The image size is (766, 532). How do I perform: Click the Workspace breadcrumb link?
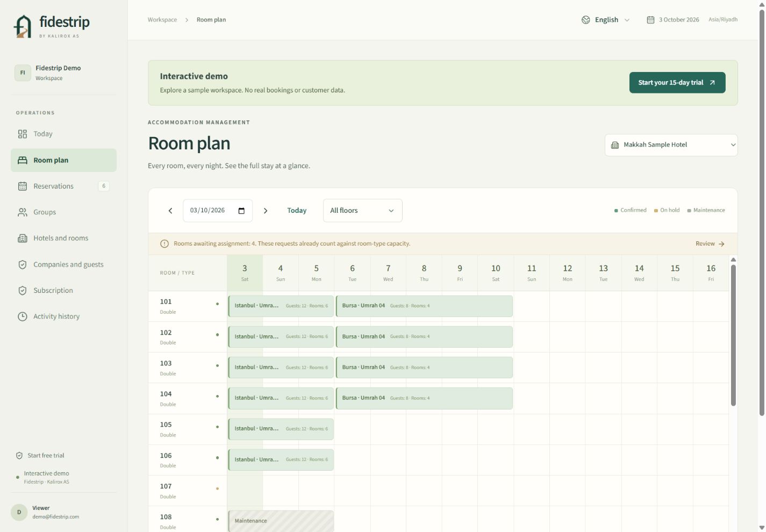pos(162,20)
